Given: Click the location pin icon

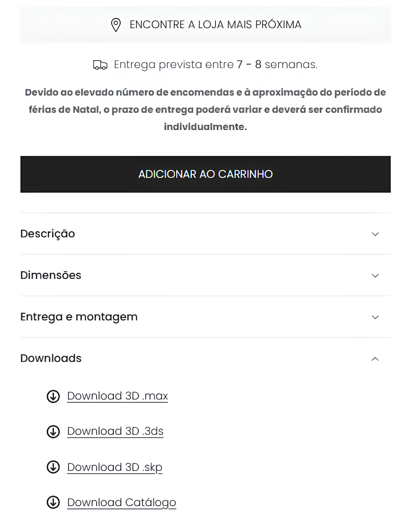Looking at the screenshot, I should point(116,25).
